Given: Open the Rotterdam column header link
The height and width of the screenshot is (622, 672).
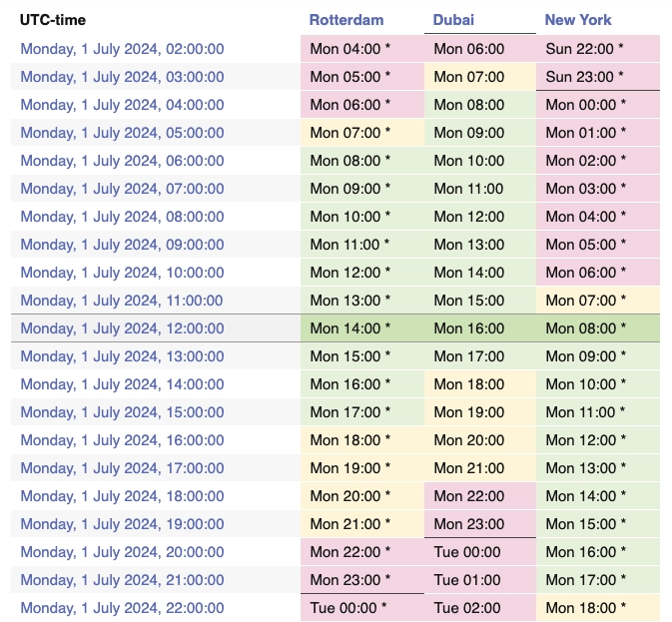Looking at the screenshot, I should tap(346, 20).
